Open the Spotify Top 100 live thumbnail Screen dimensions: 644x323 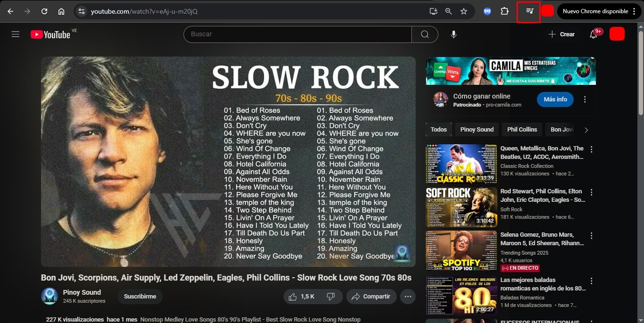click(461, 250)
